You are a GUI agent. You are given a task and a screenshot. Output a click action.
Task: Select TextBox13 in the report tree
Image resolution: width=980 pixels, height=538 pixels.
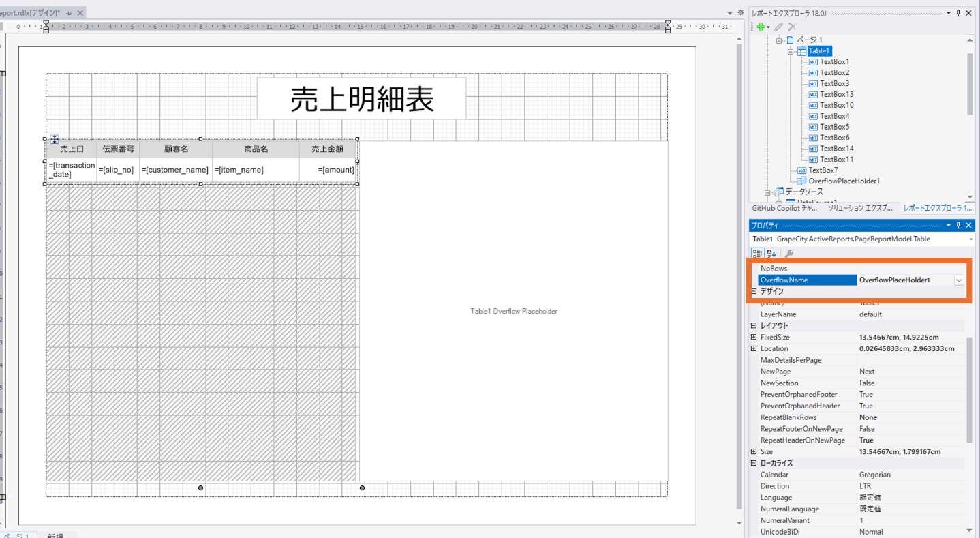836,94
